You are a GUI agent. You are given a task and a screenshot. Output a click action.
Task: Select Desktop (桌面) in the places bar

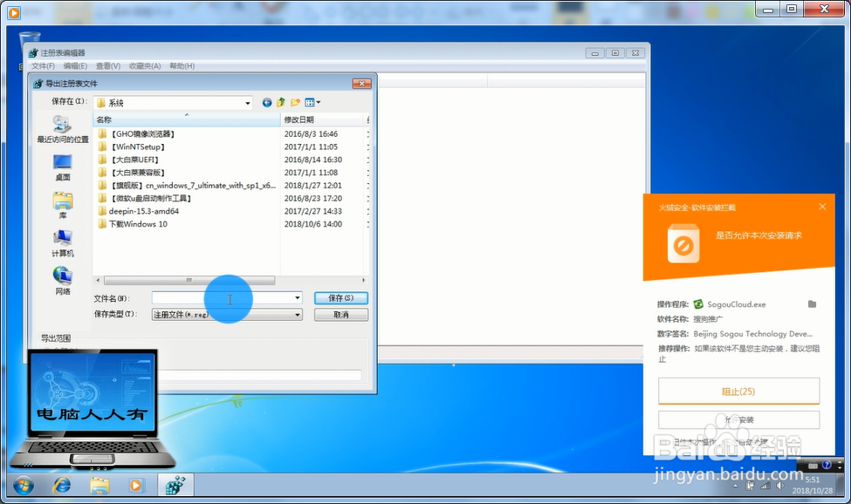(x=63, y=168)
